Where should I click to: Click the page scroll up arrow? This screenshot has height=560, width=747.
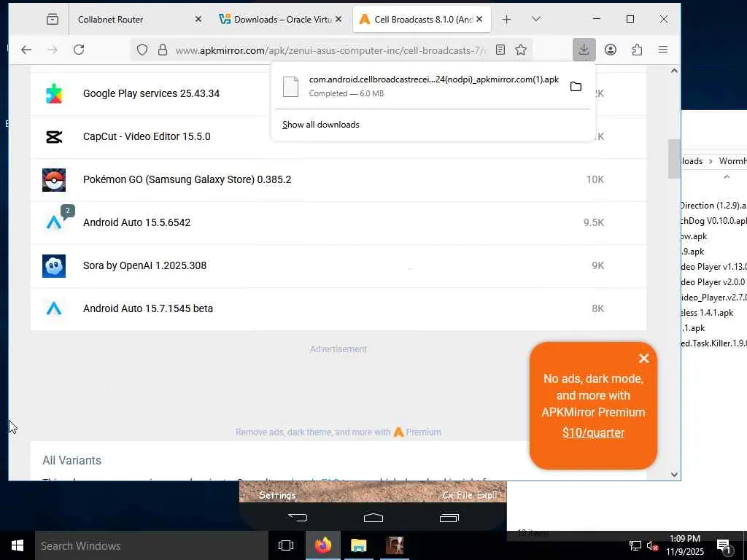pyautogui.click(x=674, y=71)
